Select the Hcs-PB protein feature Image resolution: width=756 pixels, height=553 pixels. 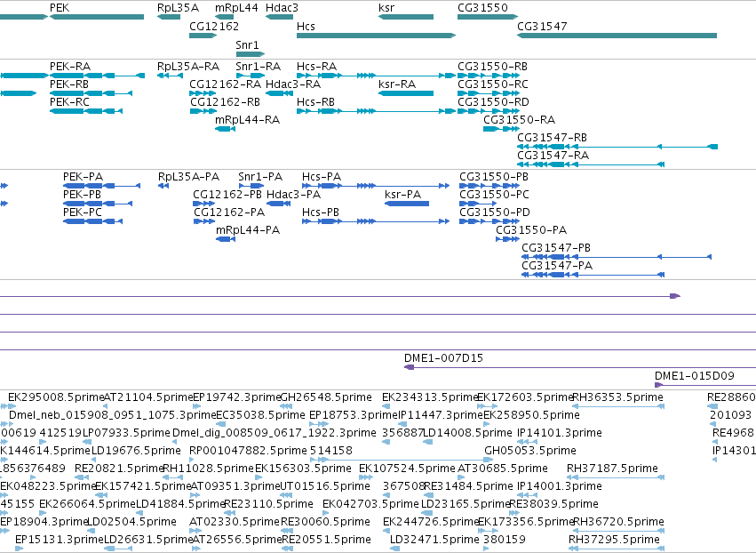376,221
